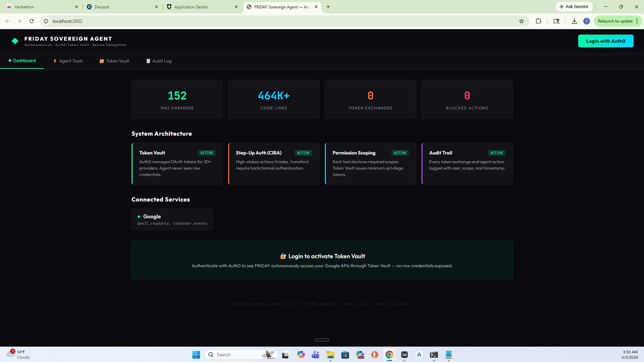Open Chrome downloads
Image resolution: width=644 pixels, height=362 pixels.
pyautogui.click(x=574, y=21)
